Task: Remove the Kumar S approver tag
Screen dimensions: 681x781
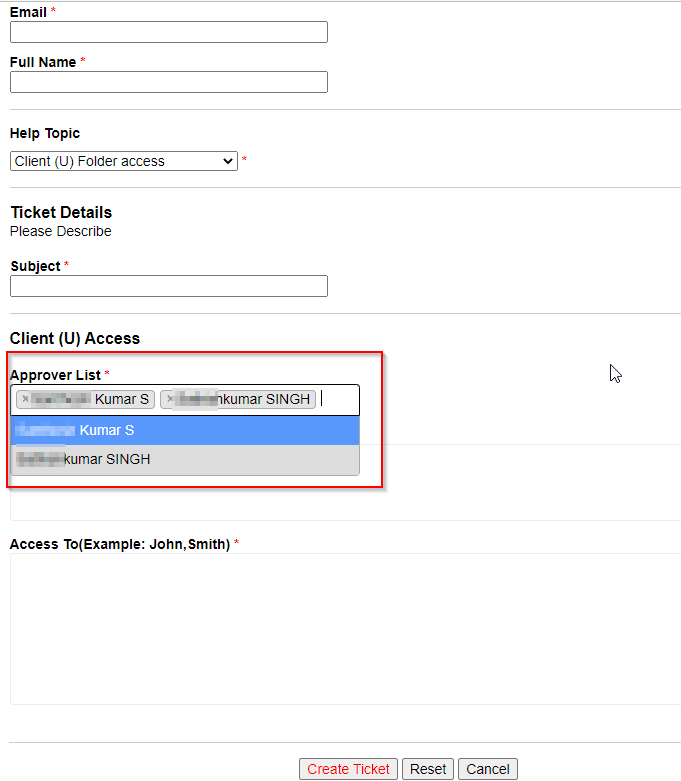Action: 25,400
